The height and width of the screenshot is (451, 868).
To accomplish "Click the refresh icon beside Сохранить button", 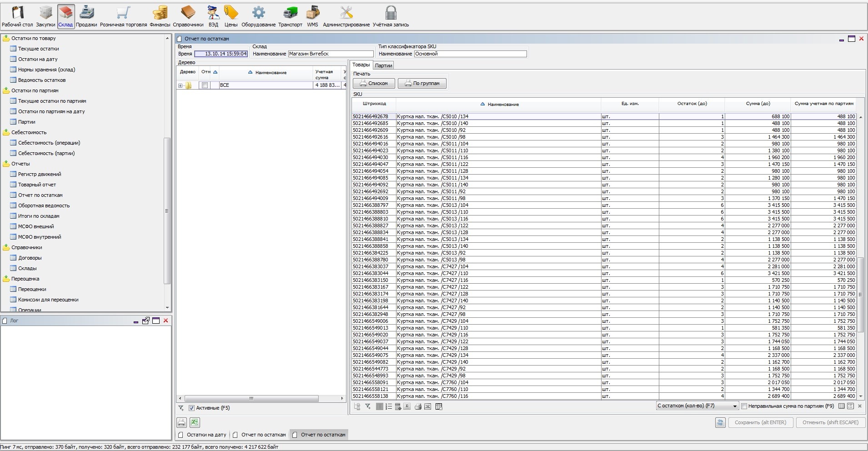I will pos(720,423).
